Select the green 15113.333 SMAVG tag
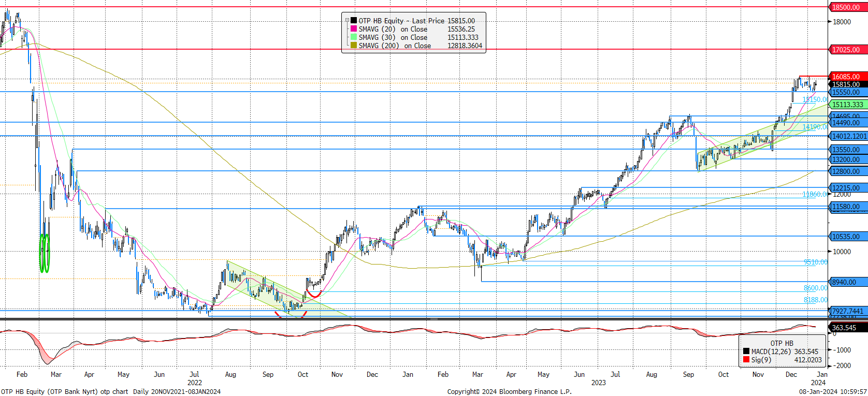Viewport: 868px width, 396px height. click(x=847, y=105)
